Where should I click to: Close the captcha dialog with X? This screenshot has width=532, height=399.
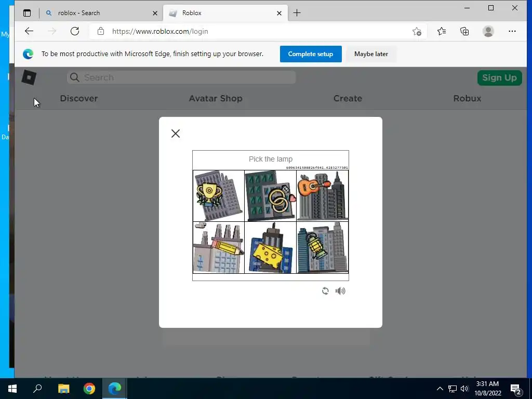(176, 134)
